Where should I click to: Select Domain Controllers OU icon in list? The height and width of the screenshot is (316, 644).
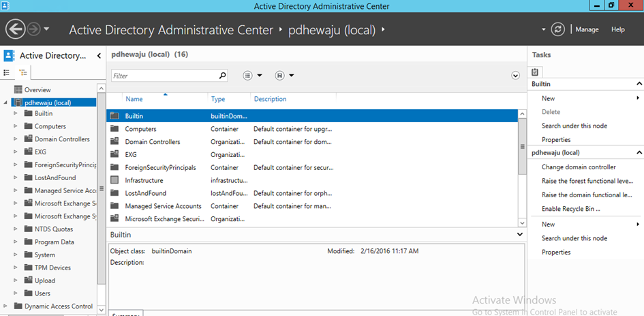tap(114, 141)
